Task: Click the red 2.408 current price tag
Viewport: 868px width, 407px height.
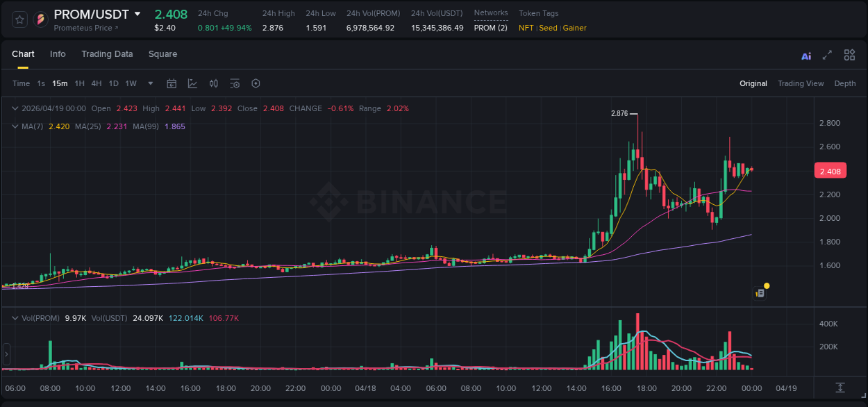Action: 831,170
